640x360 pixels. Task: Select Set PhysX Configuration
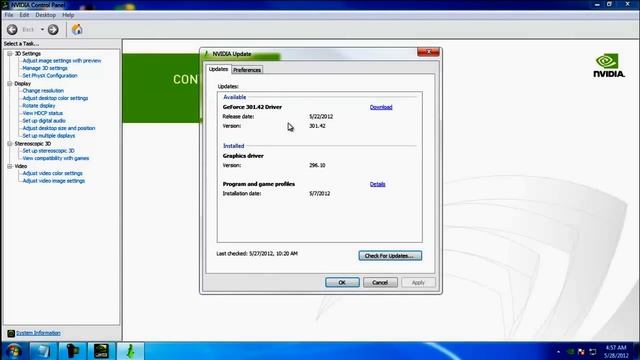(x=50, y=76)
